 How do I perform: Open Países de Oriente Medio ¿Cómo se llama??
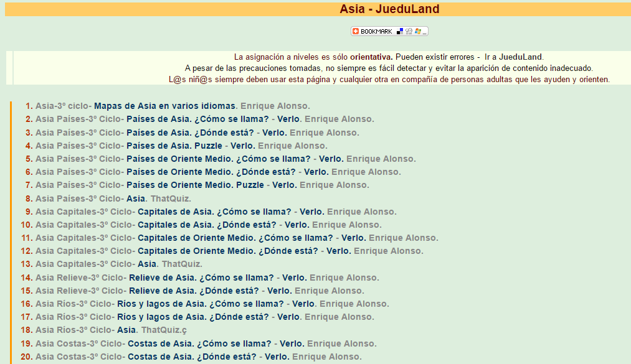(218, 159)
